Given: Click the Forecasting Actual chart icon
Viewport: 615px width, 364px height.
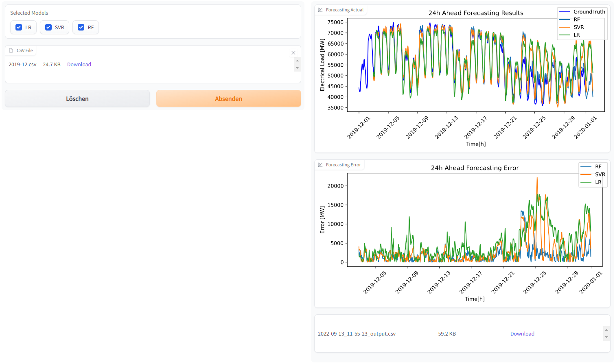Looking at the screenshot, I should (320, 10).
